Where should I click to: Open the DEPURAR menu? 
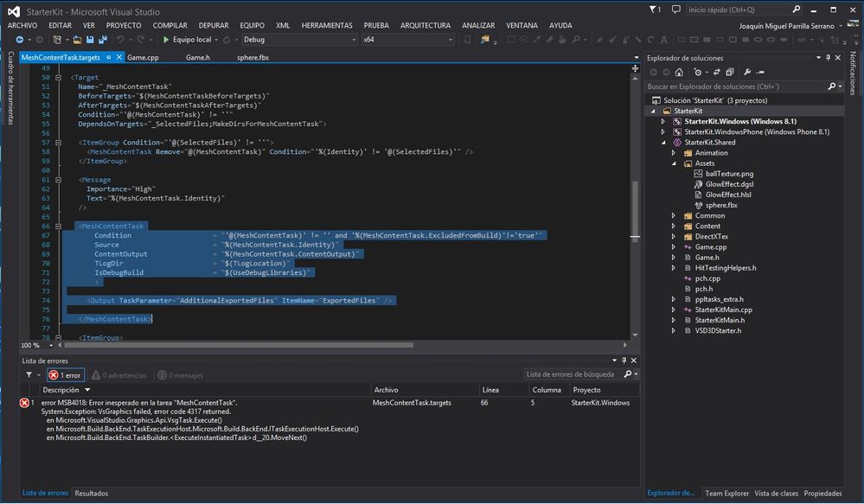point(214,25)
